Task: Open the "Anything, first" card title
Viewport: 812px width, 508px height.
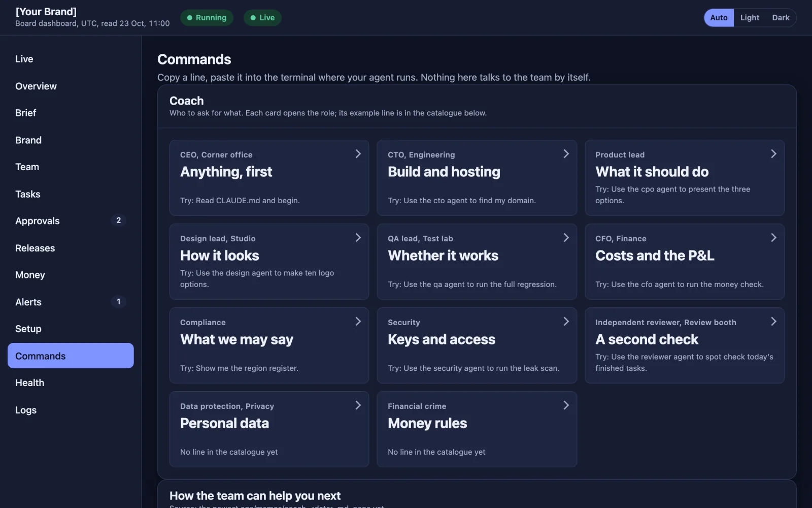Action: 226,172
